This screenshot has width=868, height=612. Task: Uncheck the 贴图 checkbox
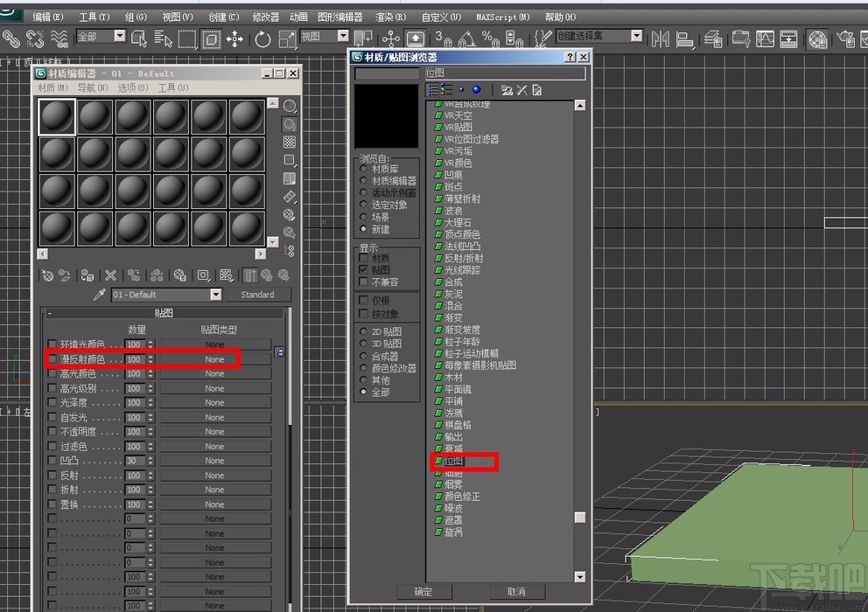[x=365, y=268]
